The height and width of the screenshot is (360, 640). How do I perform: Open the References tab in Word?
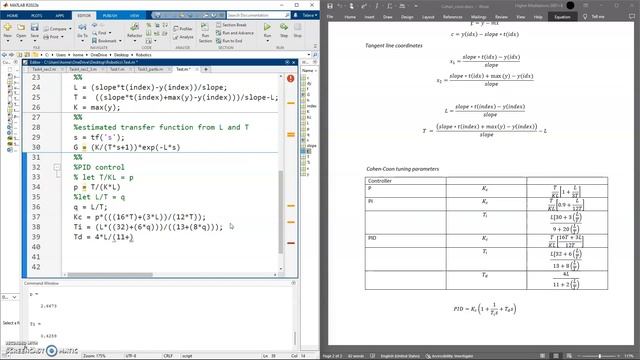[x=453, y=17]
